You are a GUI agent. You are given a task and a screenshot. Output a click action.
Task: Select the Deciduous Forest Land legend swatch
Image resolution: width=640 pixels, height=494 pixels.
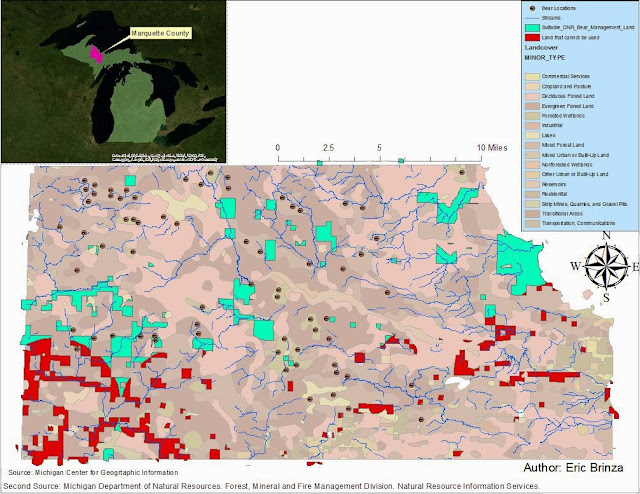[x=532, y=96]
